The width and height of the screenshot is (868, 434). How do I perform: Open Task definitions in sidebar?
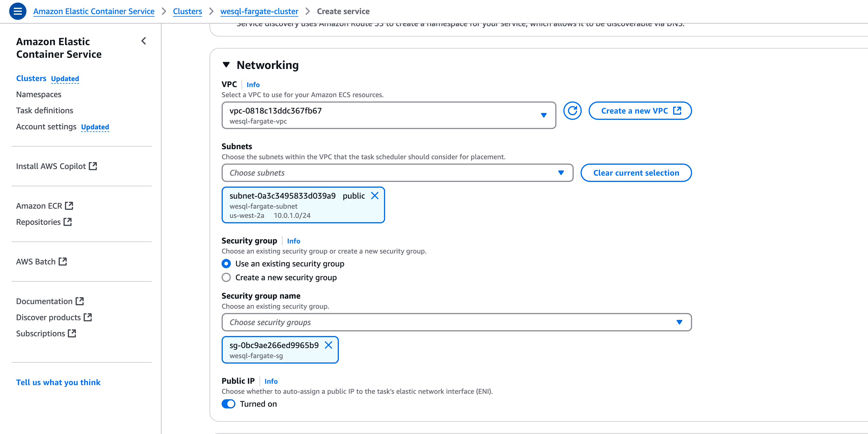[x=45, y=110]
